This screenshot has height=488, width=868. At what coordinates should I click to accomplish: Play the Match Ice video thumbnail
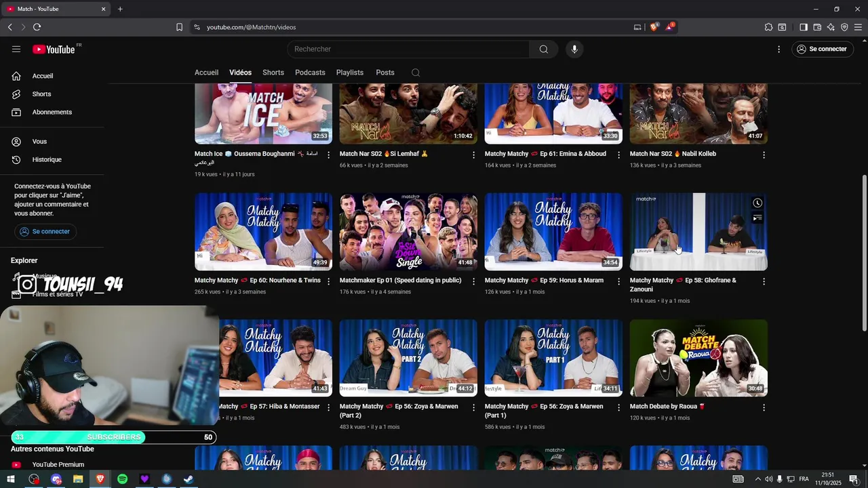(x=263, y=114)
